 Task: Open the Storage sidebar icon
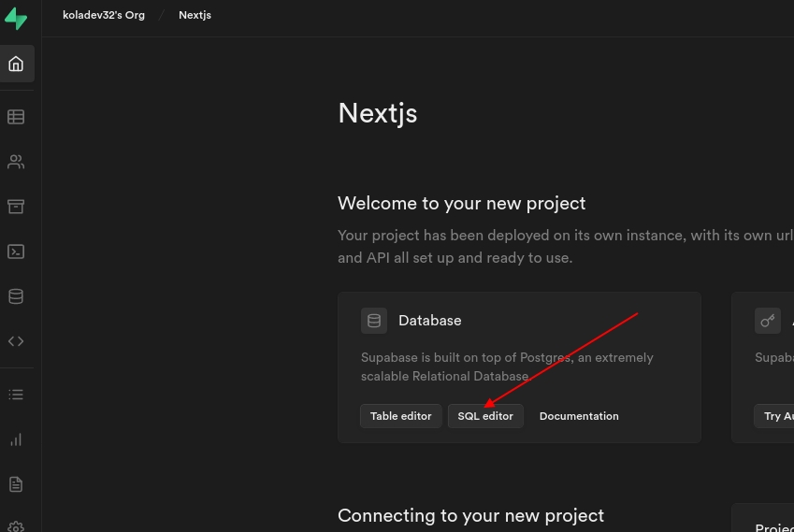pyautogui.click(x=16, y=207)
